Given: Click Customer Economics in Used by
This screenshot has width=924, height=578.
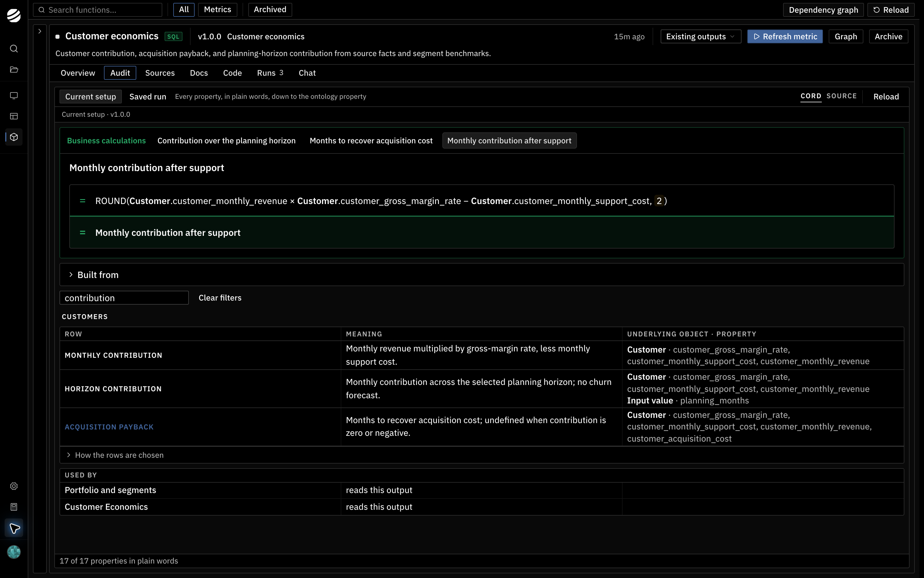Looking at the screenshot, I should pyautogui.click(x=106, y=507).
